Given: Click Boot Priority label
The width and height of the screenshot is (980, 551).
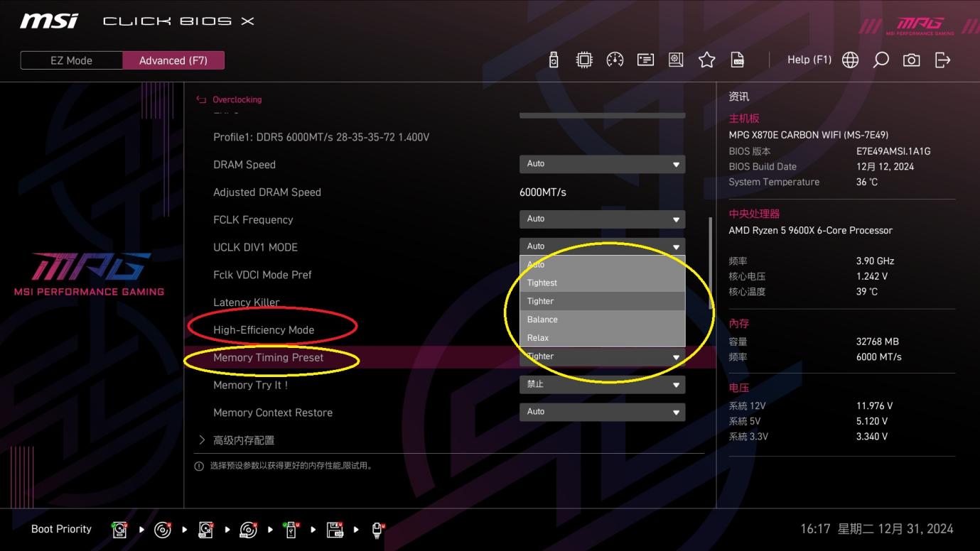Looking at the screenshot, I should (x=62, y=529).
